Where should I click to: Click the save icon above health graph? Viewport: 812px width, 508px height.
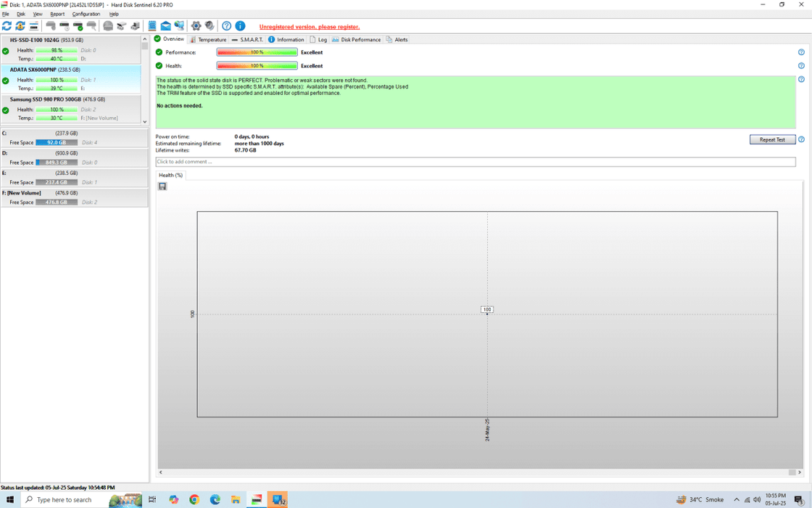(162, 187)
